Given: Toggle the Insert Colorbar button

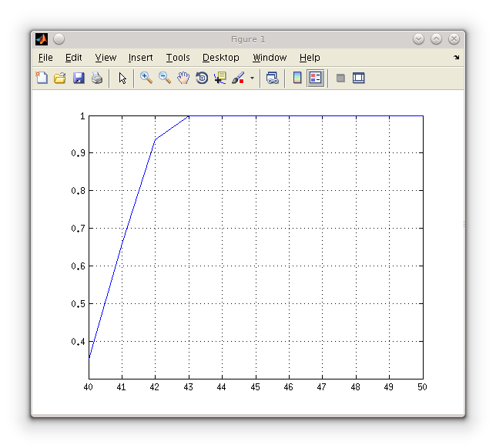Looking at the screenshot, I should pyautogui.click(x=297, y=78).
